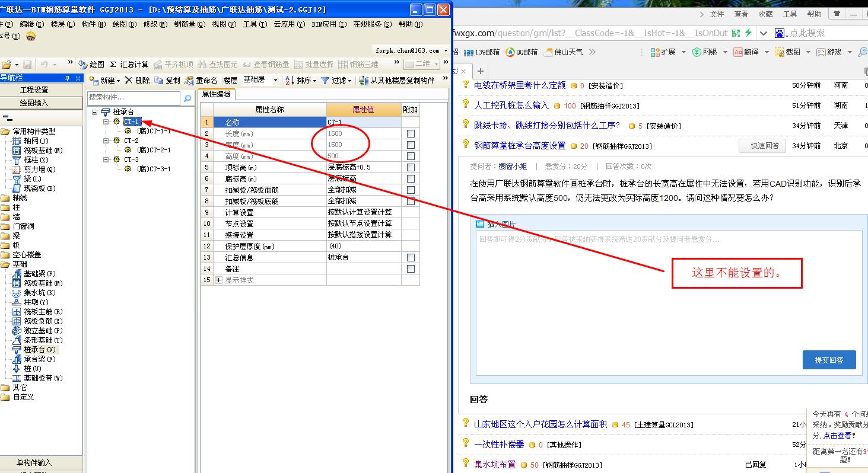Select 集水坑(K) in navigation tree
This screenshot has width=868, height=473.
point(40,293)
